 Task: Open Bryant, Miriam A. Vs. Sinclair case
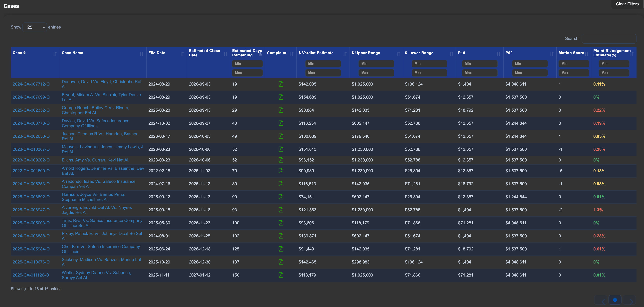point(101,97)
